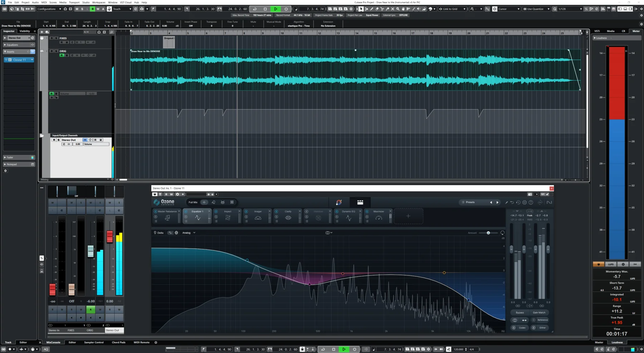Screen dimensions: 644x353
Task: Select the Maximizer module in Ozone
Action: [x=379, y=216]
